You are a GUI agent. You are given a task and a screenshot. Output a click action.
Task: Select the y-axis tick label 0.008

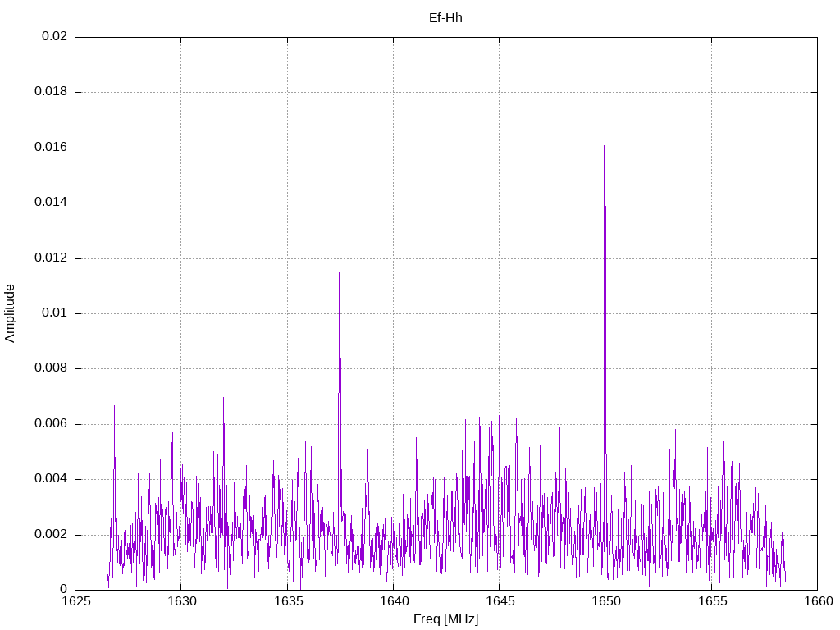[x=51, y=368]
